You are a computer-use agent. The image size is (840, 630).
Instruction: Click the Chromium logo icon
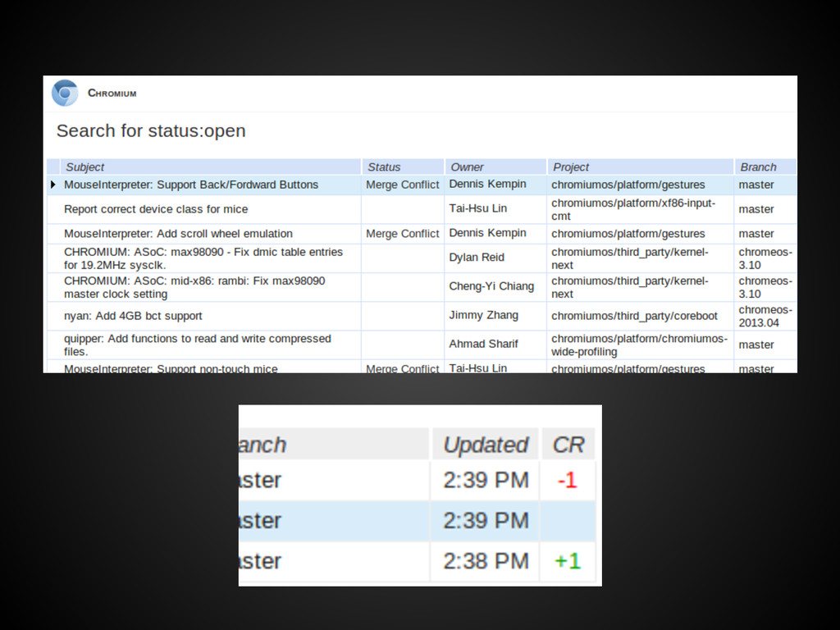click(x=65, y=94)
